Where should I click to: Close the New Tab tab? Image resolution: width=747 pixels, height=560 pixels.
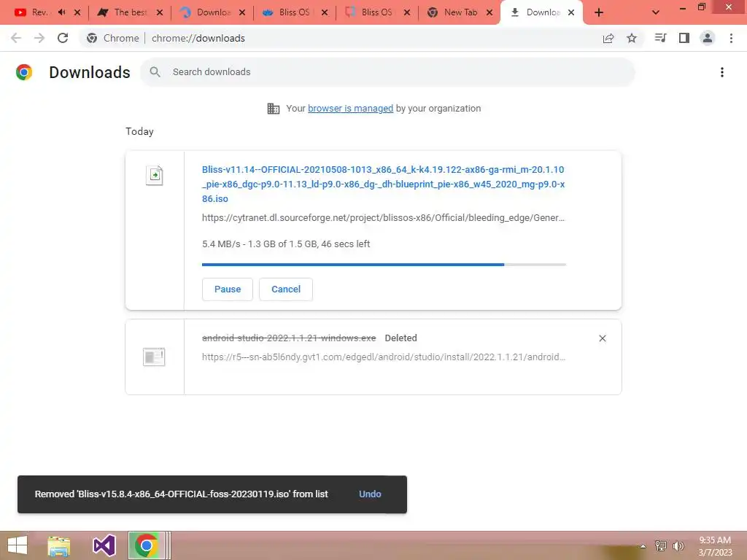click(489, 12)
